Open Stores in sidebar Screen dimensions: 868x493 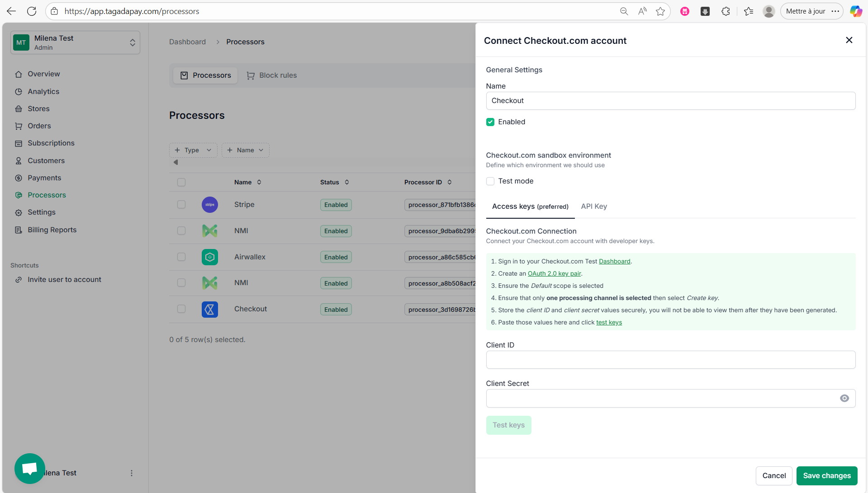coord(39,109)
